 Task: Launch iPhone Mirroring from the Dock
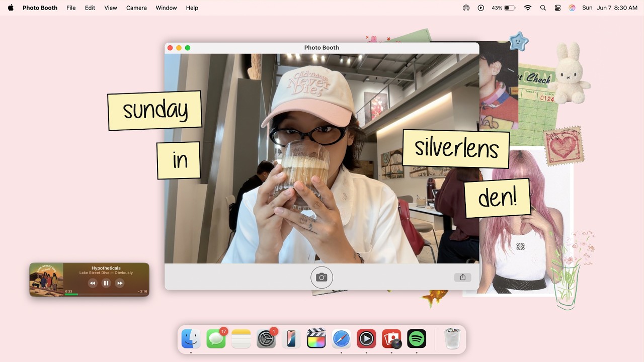291,339
